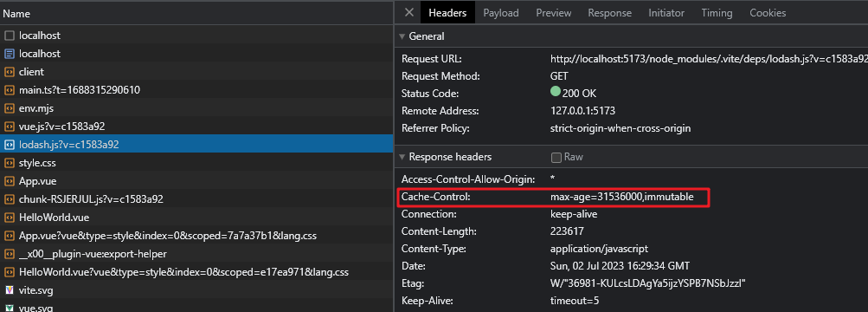The height and width of the screenshot is (312, 868).
Task: Click the Request URL value
Action: (x=709, y=59)
